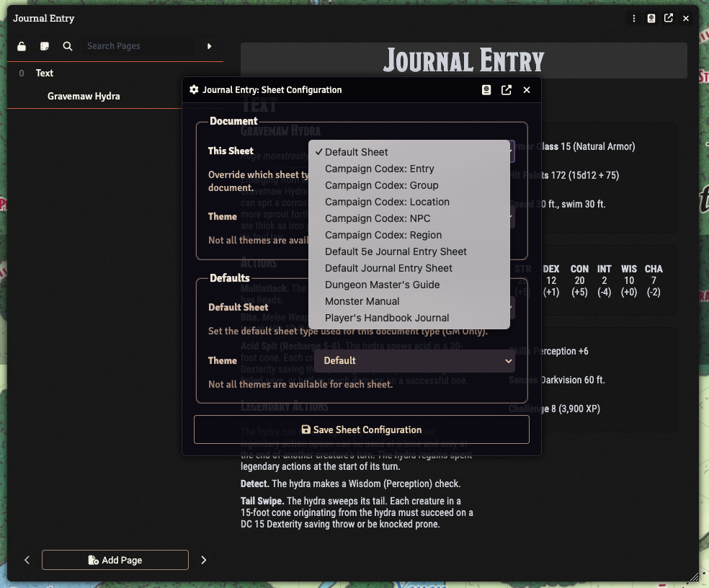
Task: Open the three-dots menu in Journal Entry header
Action: click(634, 18)
